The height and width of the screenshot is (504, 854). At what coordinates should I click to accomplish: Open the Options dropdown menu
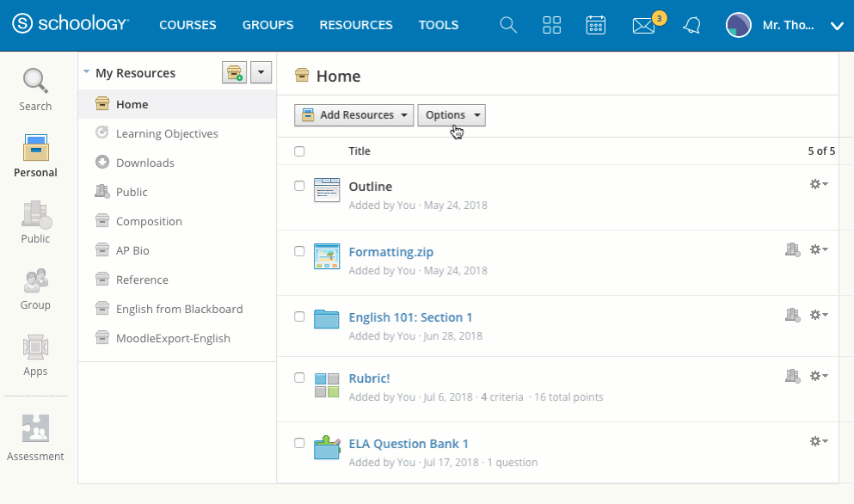pyautogui.click(x=451, y=115)
